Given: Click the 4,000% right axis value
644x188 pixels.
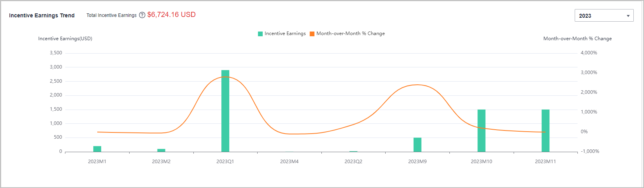Looking at the screenshot, I should [x=589, y=53].
